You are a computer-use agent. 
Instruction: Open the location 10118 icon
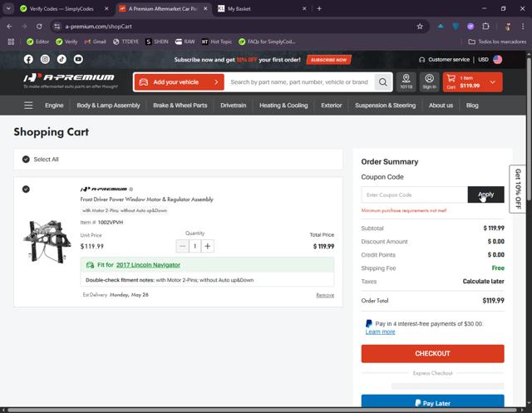pos(406,81)
